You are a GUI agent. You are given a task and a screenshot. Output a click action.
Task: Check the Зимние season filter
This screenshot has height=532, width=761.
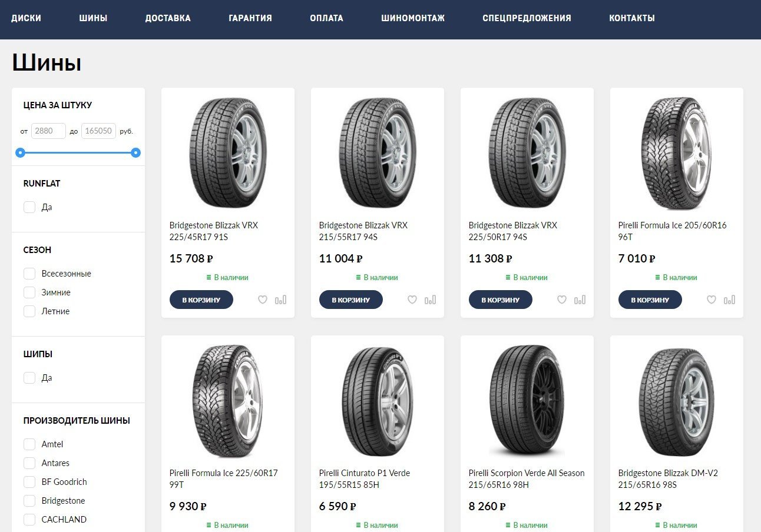coord(29,292)
